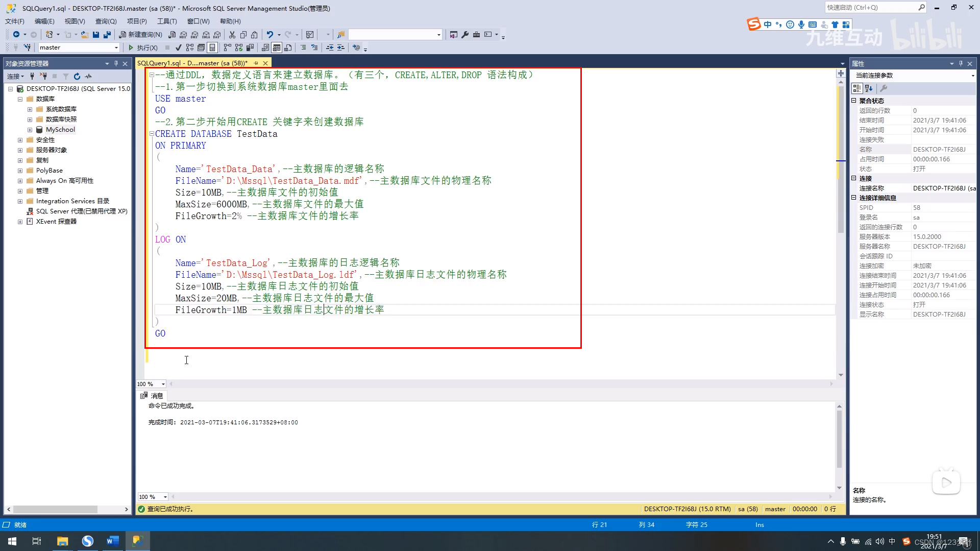This screenshot has height=551, width=980.
Task: Select the PolyBase tree node
Action: coord(49,171)
